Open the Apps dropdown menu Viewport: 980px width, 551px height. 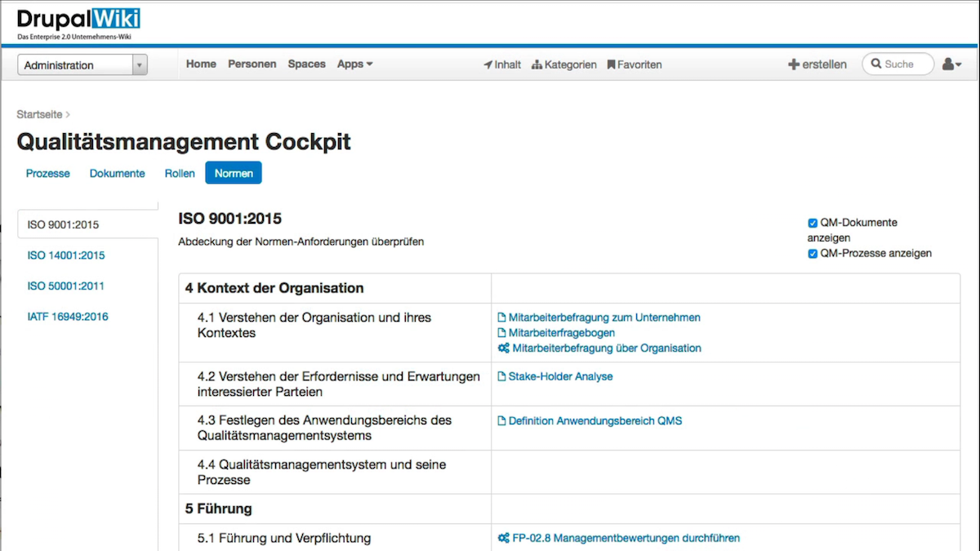[x=354, y=64]
